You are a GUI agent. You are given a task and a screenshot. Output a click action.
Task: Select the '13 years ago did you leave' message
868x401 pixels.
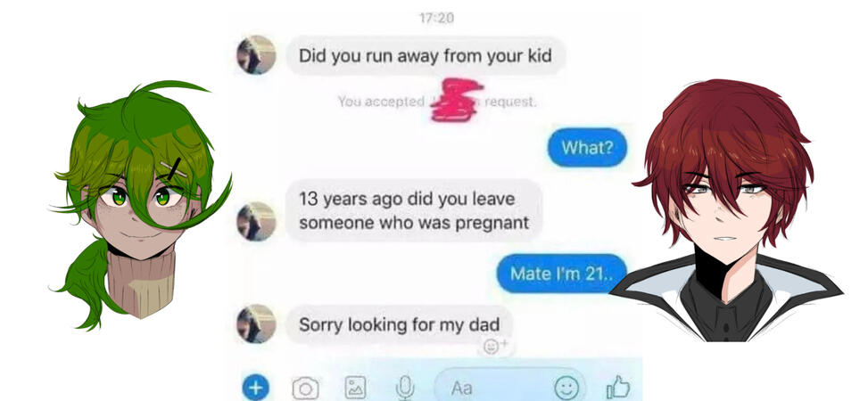pyautogui.click(x=414, y=210)
